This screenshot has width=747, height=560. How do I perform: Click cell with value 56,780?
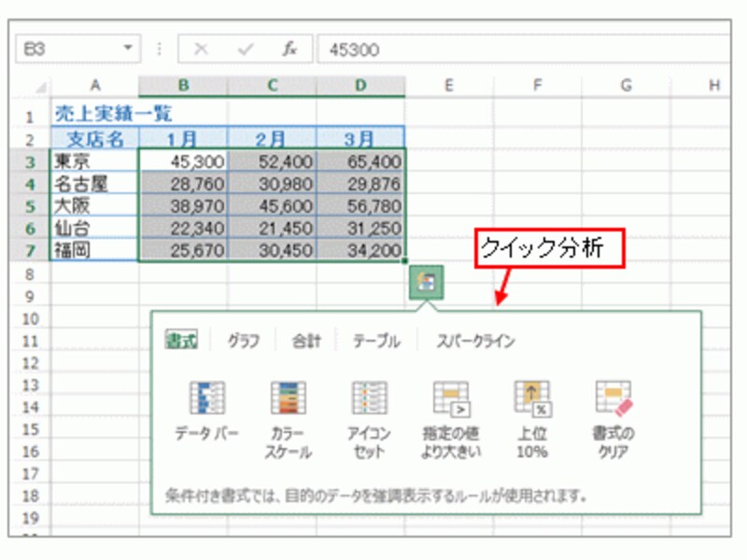coord(360,205)
